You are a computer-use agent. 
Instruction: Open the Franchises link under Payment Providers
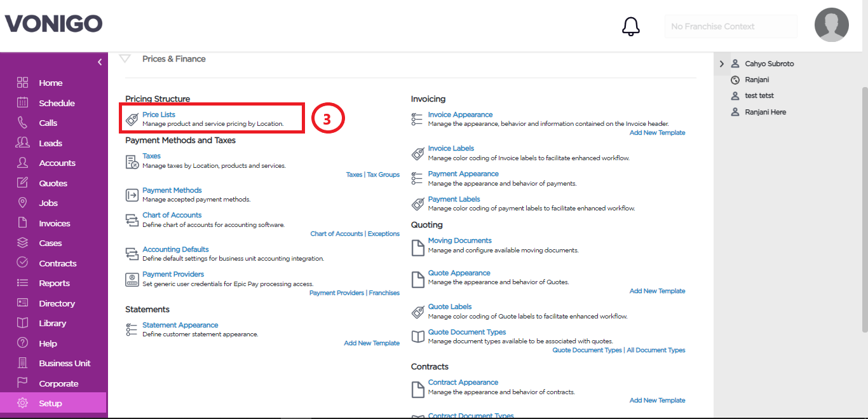pos(384,292)
